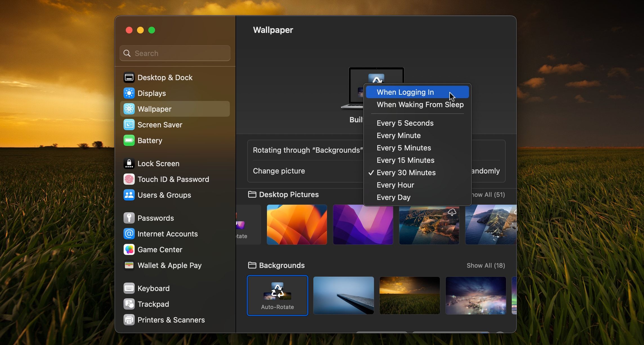Select the checked Every 30 Minutes
Image resolution: width=644 pixels, height=345 pixels.
click(406, 173)
